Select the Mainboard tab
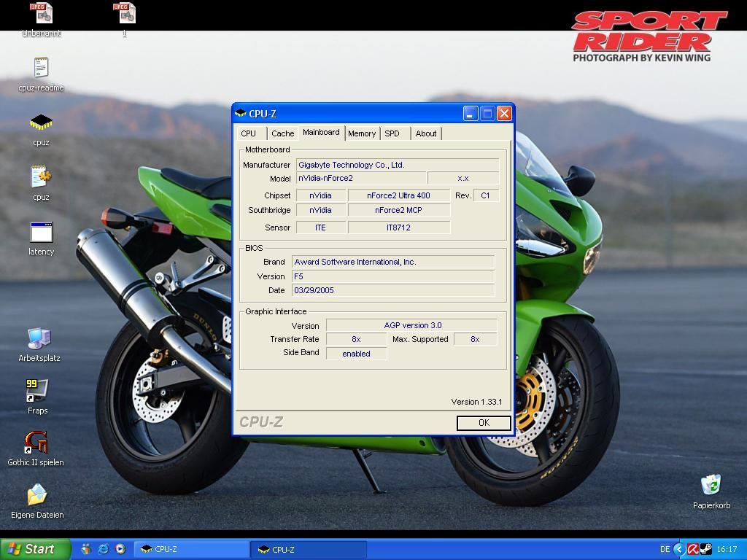Viewport: 747px width, 560px height. [321, 133]
